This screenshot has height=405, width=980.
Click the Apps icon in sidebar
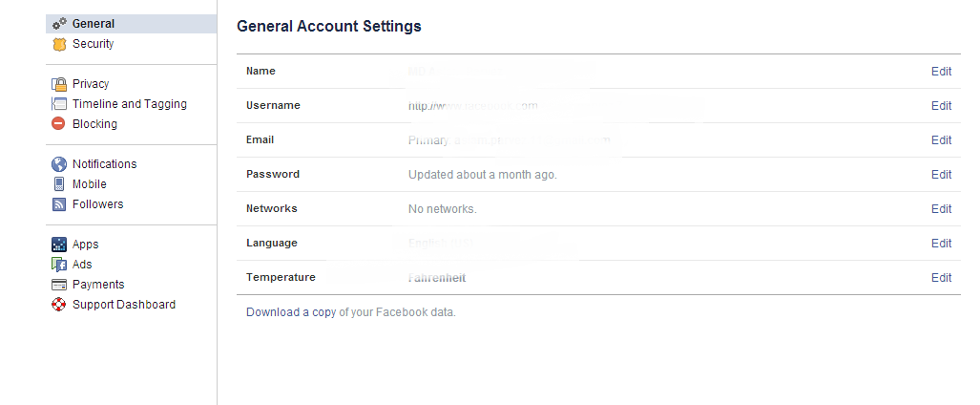(x=59, y=245)
